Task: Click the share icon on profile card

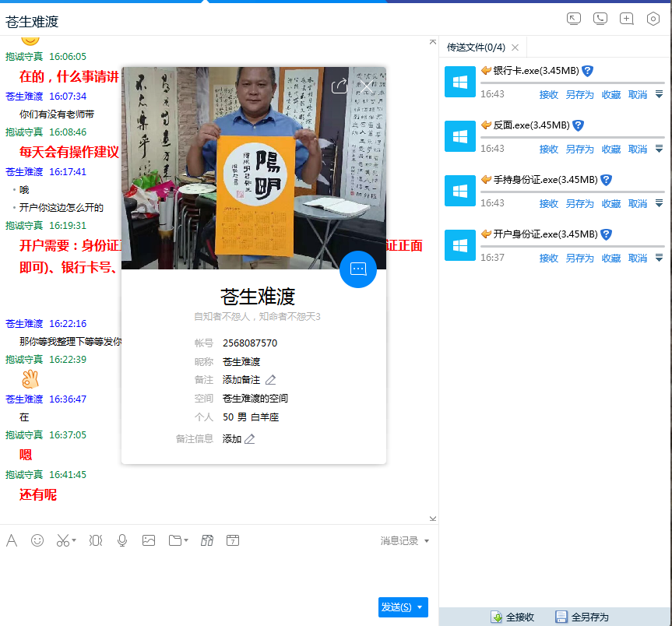Action: (x=339, y=86)
